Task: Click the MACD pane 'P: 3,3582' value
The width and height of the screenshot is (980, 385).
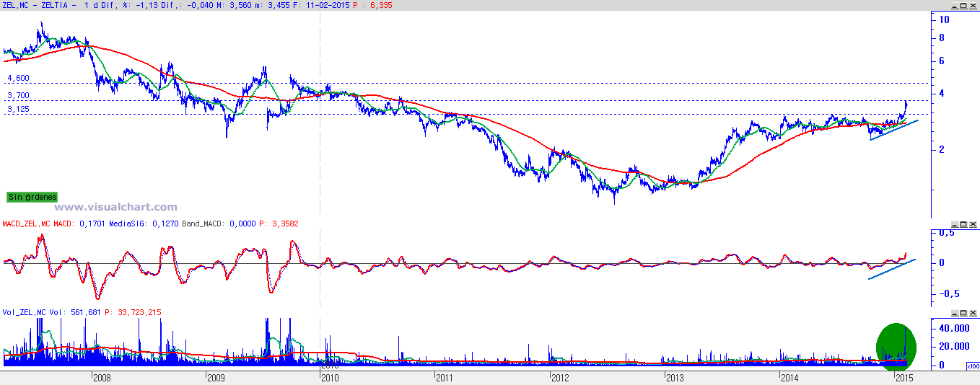Action: (277, 224)
